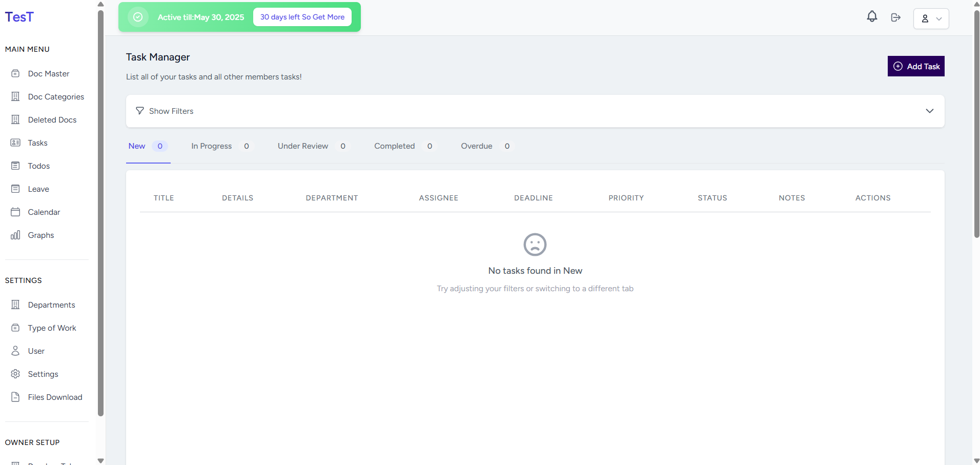Click the DEADLINE column header
The image size is (980, 465).
tap(534, 198)
